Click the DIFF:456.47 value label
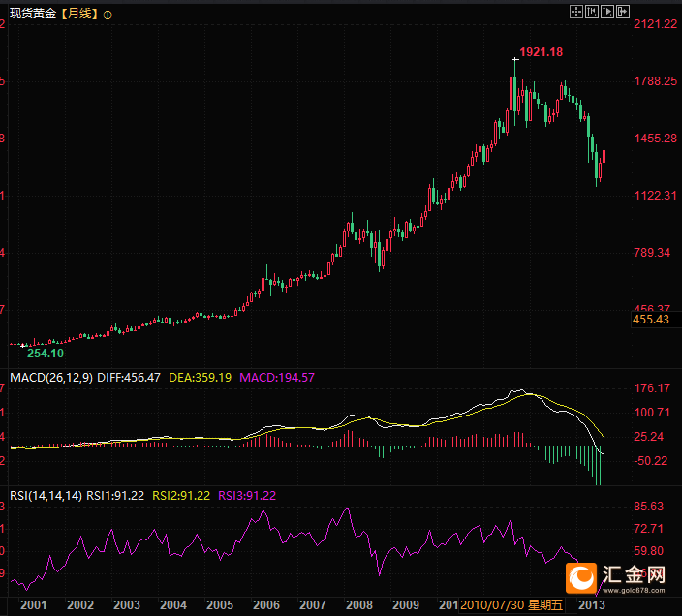Screen dimensions: 682x616 126,377
